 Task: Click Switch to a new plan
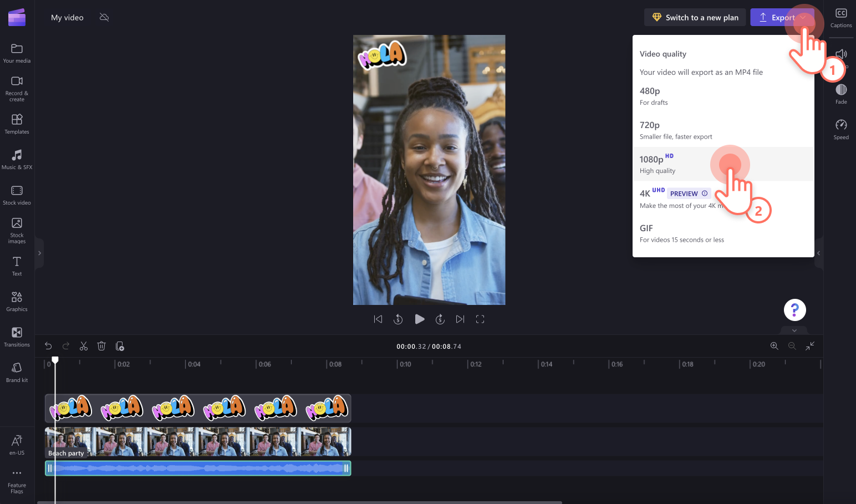(695, 17)
